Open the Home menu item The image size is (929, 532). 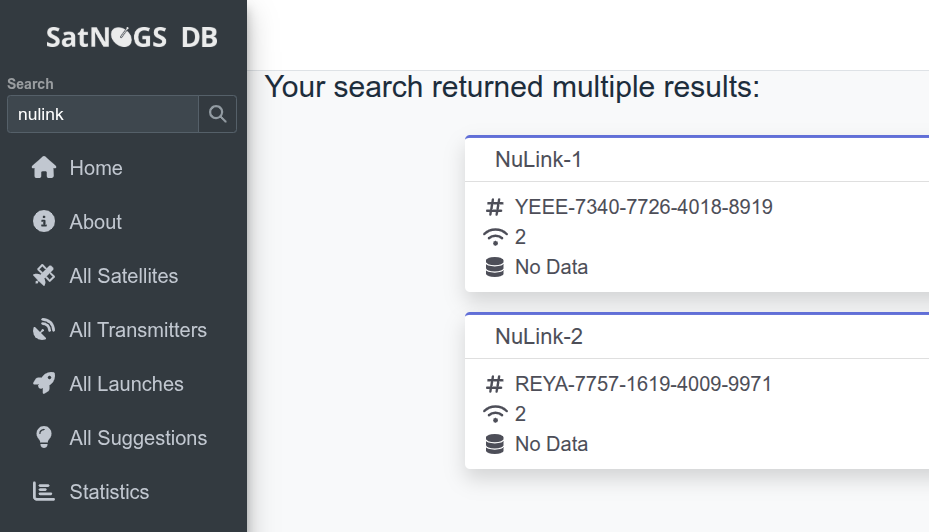point(96,168)
